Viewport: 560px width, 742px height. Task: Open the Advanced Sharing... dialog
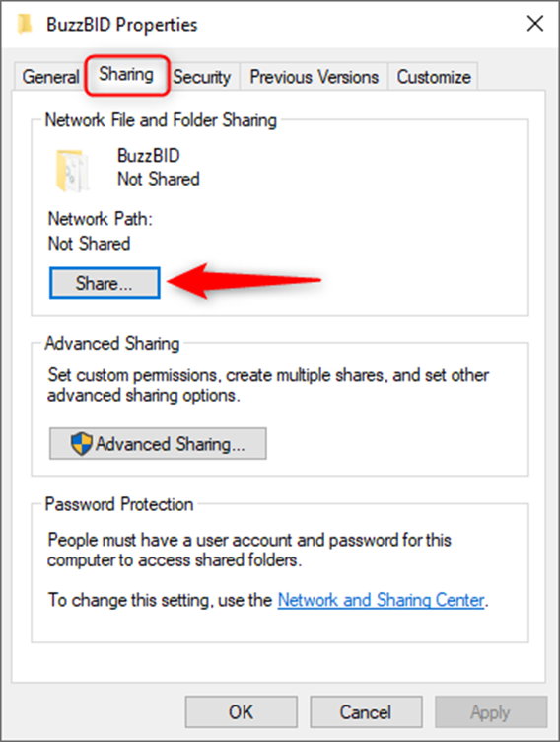click(x=158, y=443)
